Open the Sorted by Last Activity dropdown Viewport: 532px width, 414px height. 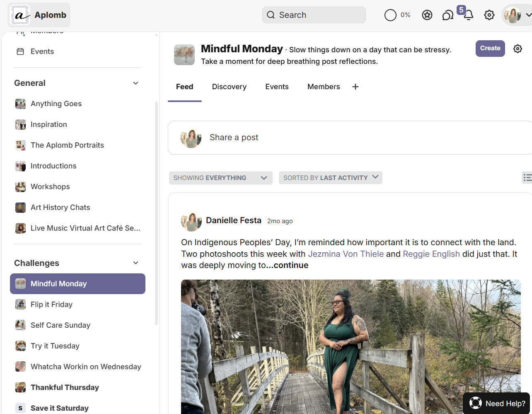330,178
